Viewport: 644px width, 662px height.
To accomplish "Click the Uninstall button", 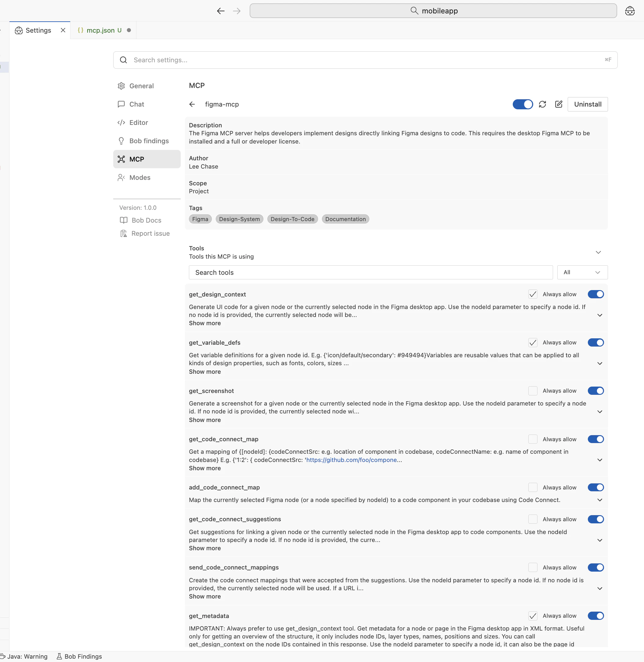I will [588, 104].
